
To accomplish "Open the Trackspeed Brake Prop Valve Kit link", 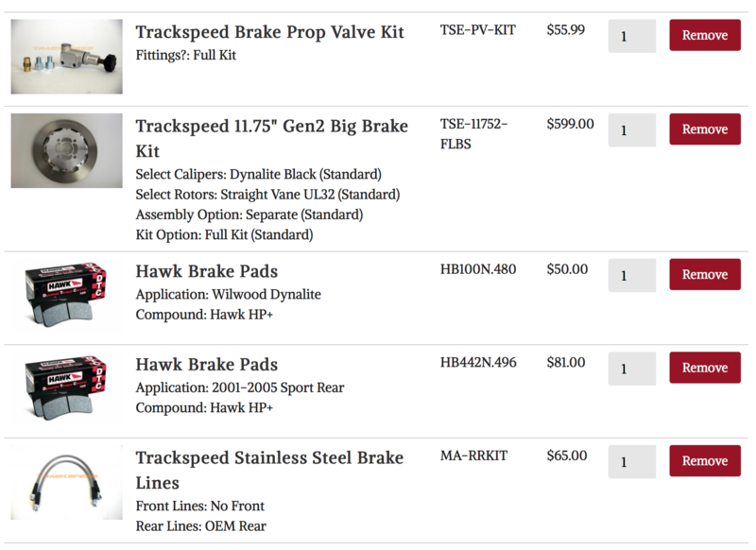I will click(x=269, y=33).
